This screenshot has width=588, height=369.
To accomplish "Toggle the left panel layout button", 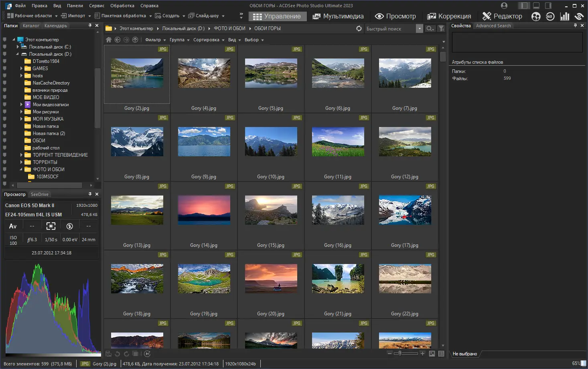I will point(523,6).
